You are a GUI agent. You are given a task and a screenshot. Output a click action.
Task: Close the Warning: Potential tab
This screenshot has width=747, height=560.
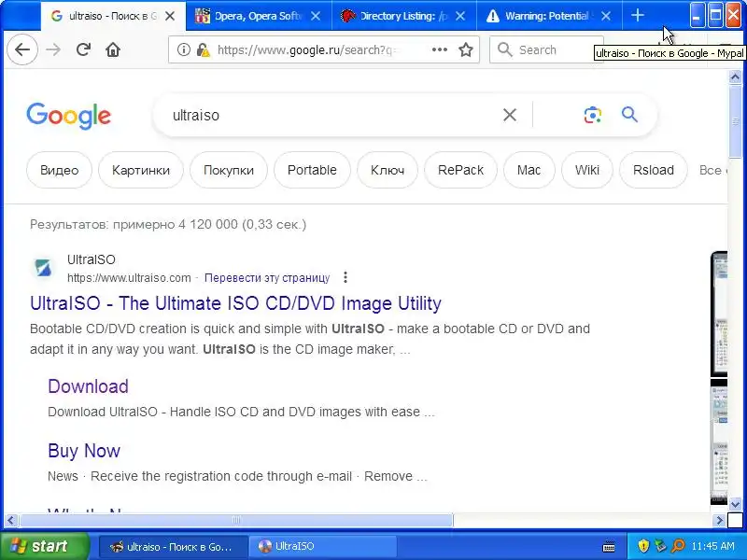click(x=606, y=16)
